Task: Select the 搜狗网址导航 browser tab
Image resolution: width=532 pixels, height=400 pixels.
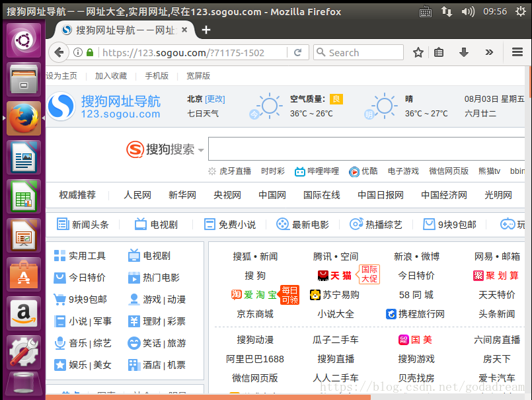Action: click(124, 30)
